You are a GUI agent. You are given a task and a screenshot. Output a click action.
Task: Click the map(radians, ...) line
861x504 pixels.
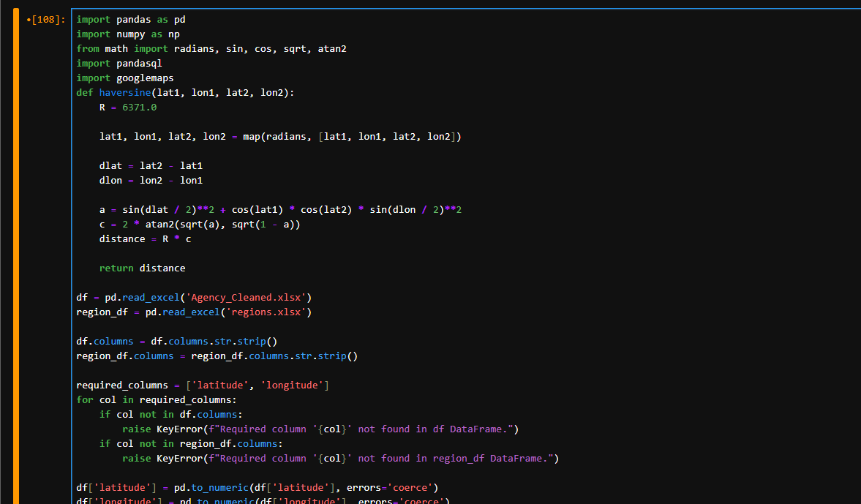click(x=280, y=137)
